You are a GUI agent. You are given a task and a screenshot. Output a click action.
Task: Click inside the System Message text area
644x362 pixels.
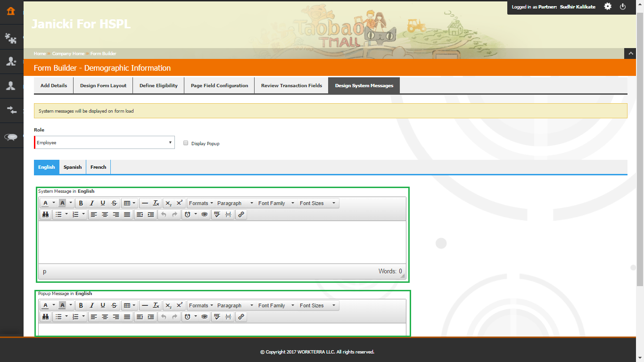[222, 242]
